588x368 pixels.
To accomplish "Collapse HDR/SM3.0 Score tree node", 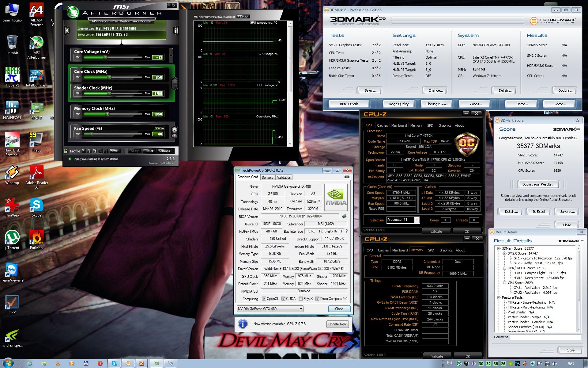I will coord(504,268).
